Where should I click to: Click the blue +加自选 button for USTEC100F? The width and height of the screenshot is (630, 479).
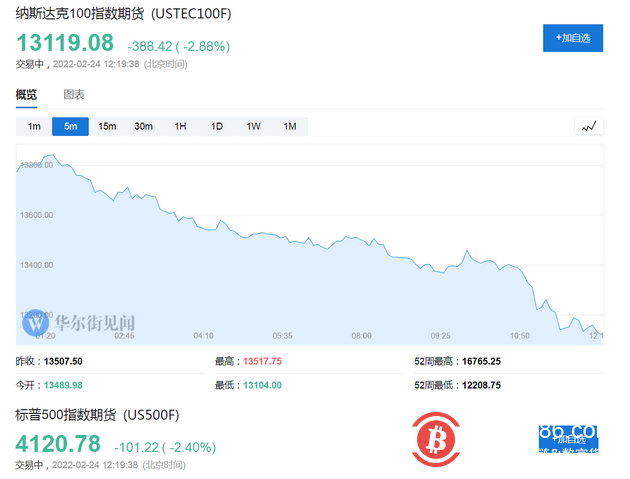pyautogui.click(x=573, y=38)
